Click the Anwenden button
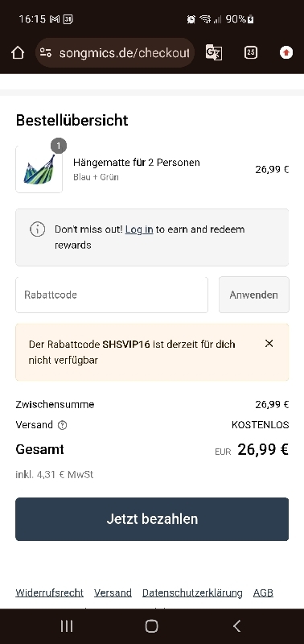 [254, 295]
